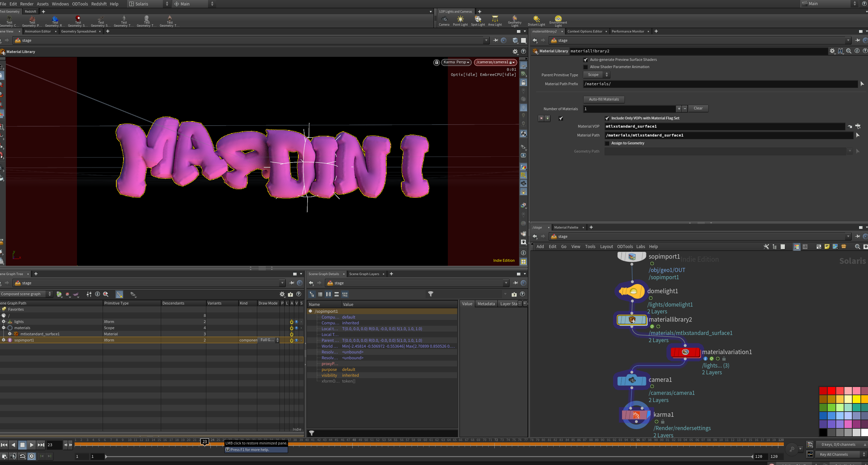Click the filter funnel in Scene Graph Details

coord(431,294)
